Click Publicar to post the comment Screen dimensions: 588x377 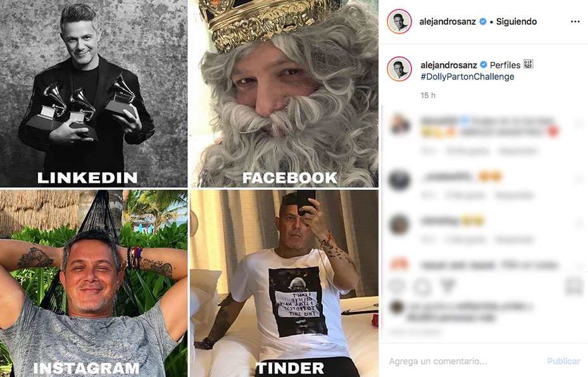click(x=563, y=361)
